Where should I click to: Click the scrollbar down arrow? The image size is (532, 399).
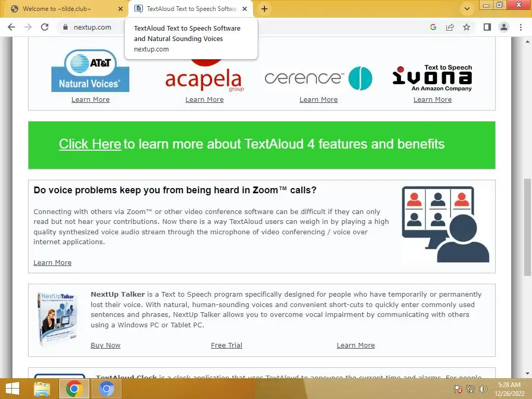pos(527,374)
